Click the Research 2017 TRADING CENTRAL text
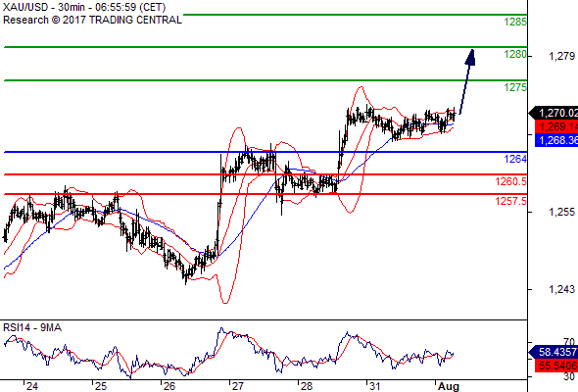578x392 pixels. click(92, 20)
